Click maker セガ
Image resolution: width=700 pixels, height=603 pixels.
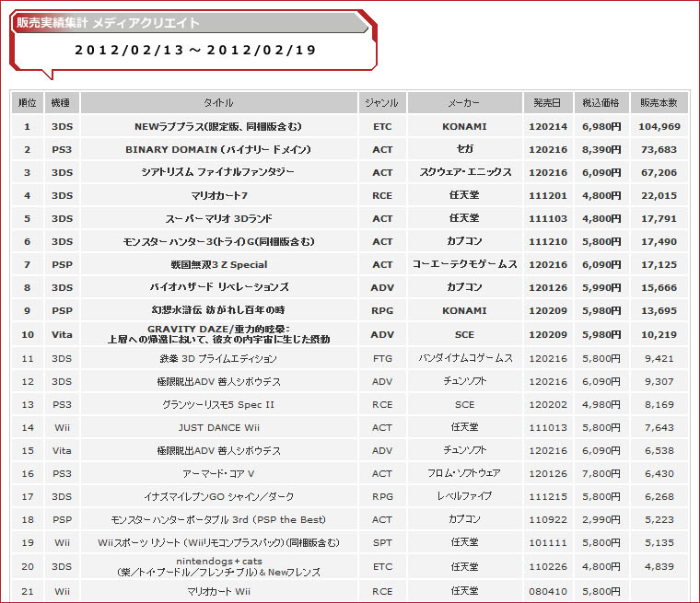pos(464,149)
